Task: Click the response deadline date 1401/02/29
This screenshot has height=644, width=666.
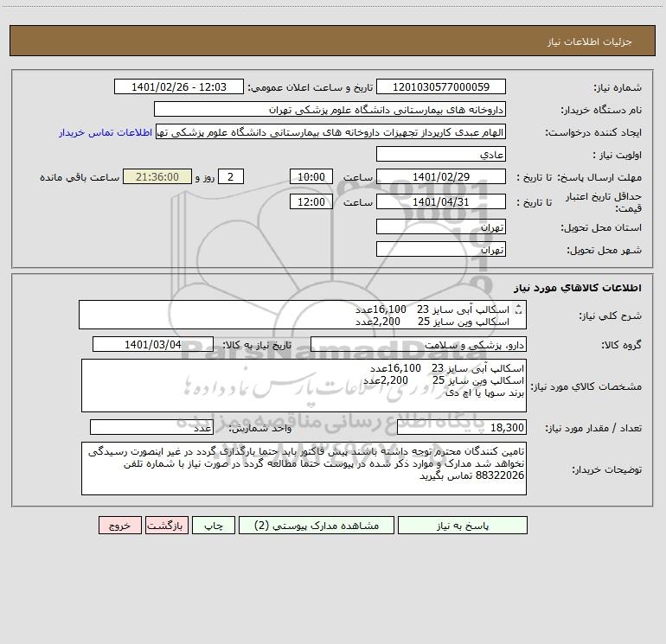Action: point(441,176)
